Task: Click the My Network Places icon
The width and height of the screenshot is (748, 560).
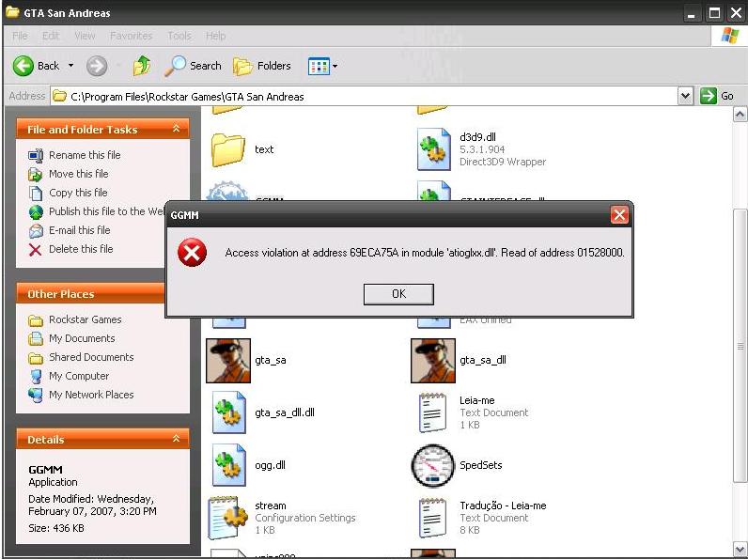Action: pos(36,395)
